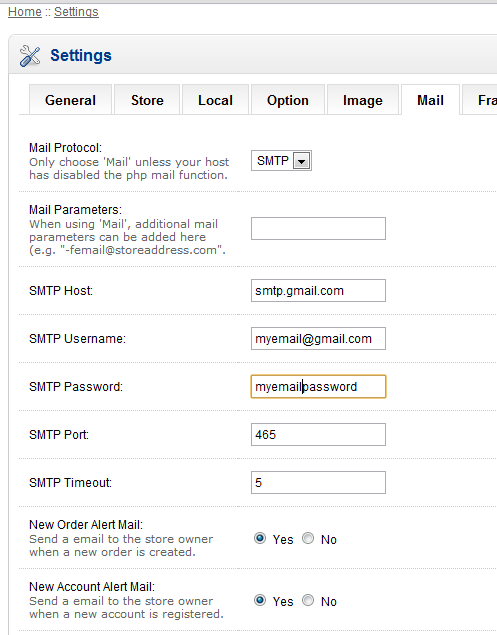Focus the Mail Parameters input field

[x=318, y=228]
